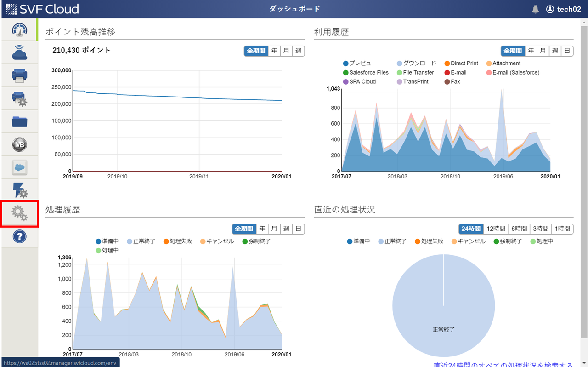Select the 週 period in 処理履歴
The image size is (588, 367).
tap(286, 229)
